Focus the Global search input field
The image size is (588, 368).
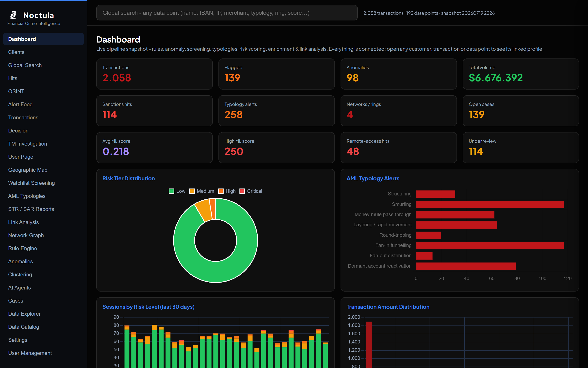click(x=227, y=13)
